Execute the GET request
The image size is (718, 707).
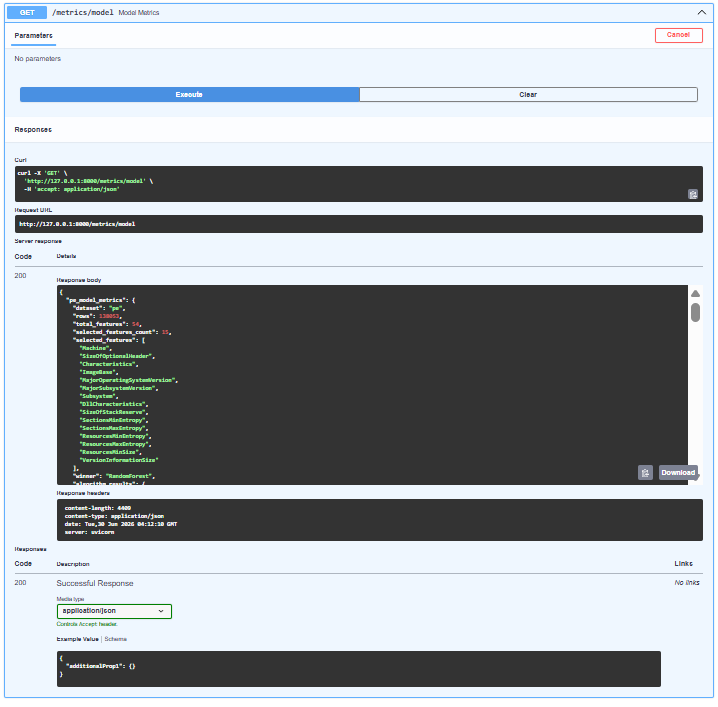190,94
